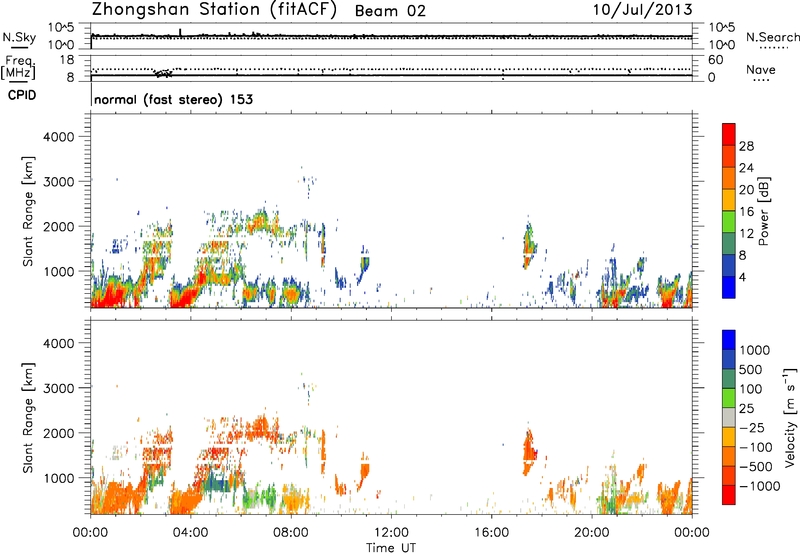Click the Power [dB] colorbar title

[x=764, y=211]
